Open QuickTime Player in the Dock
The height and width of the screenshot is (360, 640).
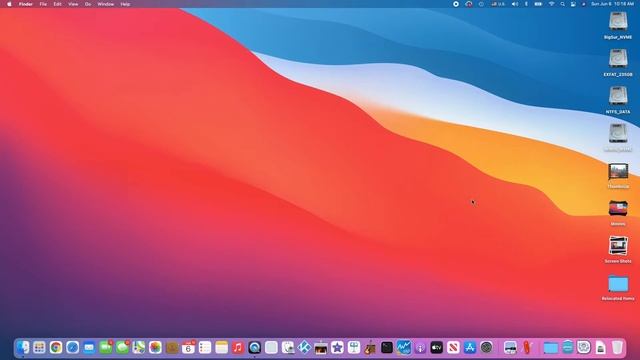click(255, 347)
